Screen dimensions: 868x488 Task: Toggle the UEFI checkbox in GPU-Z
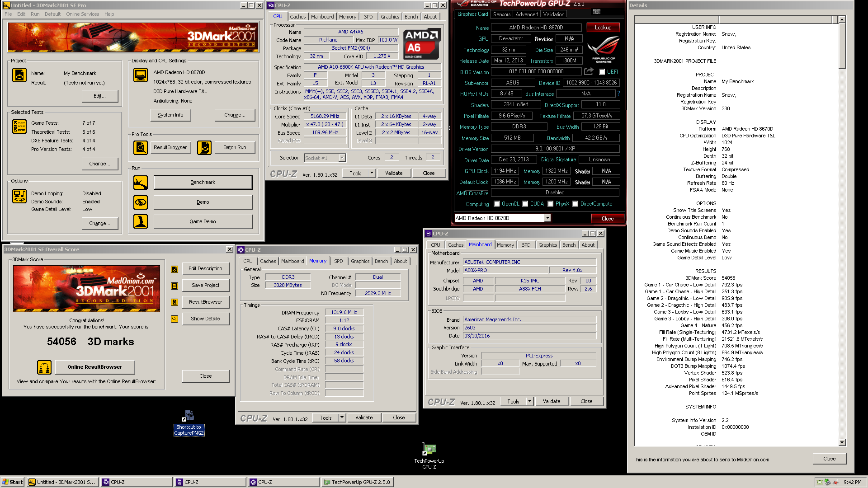pyautogui.click(x=602, y=72)
